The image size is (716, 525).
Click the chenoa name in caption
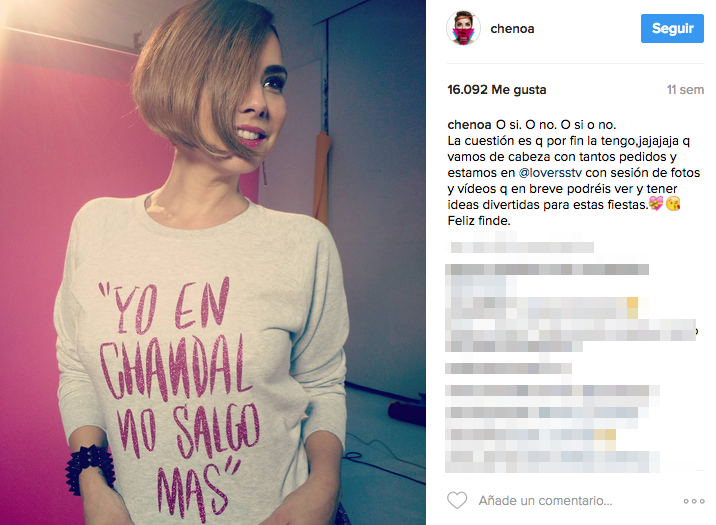click(469, 125)
